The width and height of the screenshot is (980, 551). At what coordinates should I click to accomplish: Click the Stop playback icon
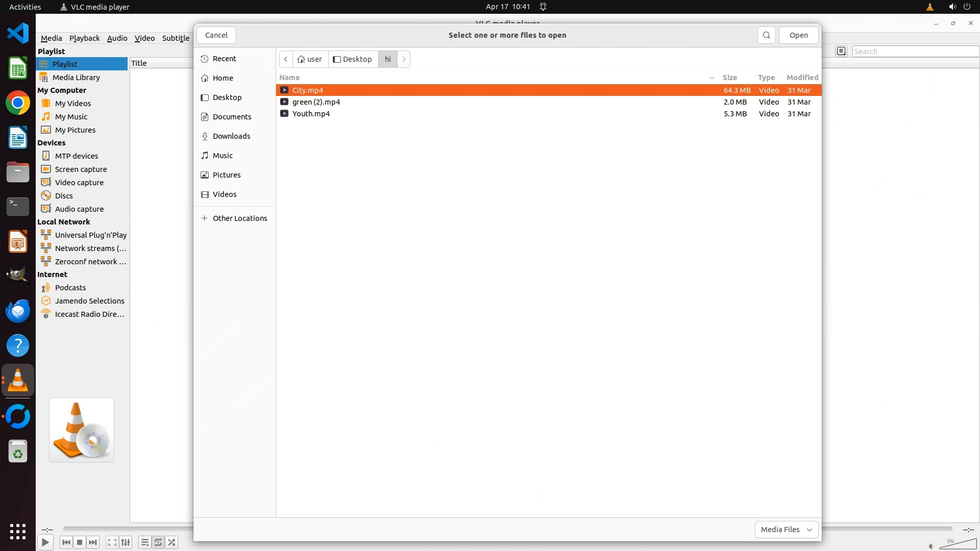pos(79,542)
